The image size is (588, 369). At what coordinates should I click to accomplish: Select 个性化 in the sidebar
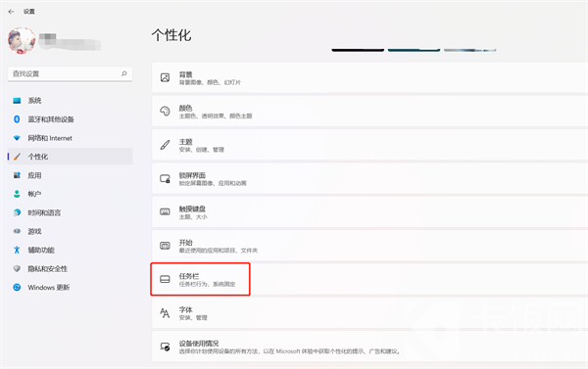71,157
